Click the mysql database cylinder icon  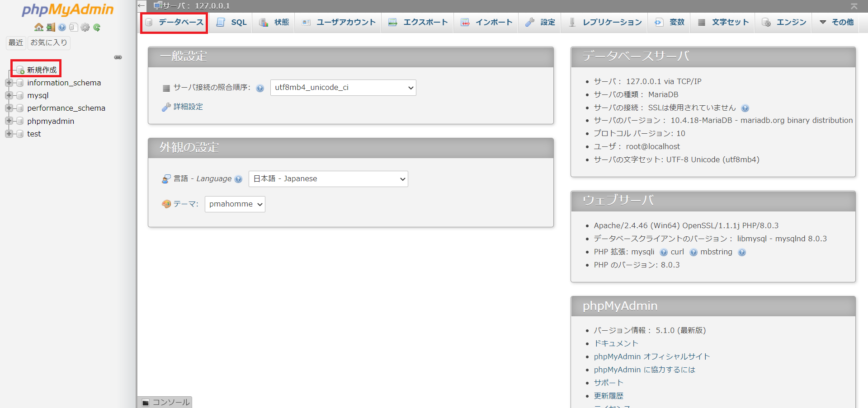[20, 96]
